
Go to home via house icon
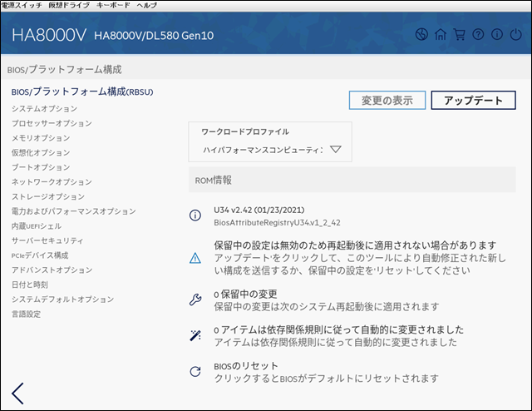pyautogui.click(x=441, y=36)
